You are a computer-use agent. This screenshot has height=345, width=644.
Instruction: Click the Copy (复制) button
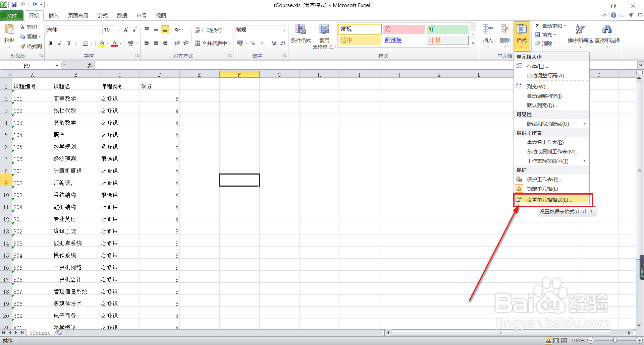[30, 37]
